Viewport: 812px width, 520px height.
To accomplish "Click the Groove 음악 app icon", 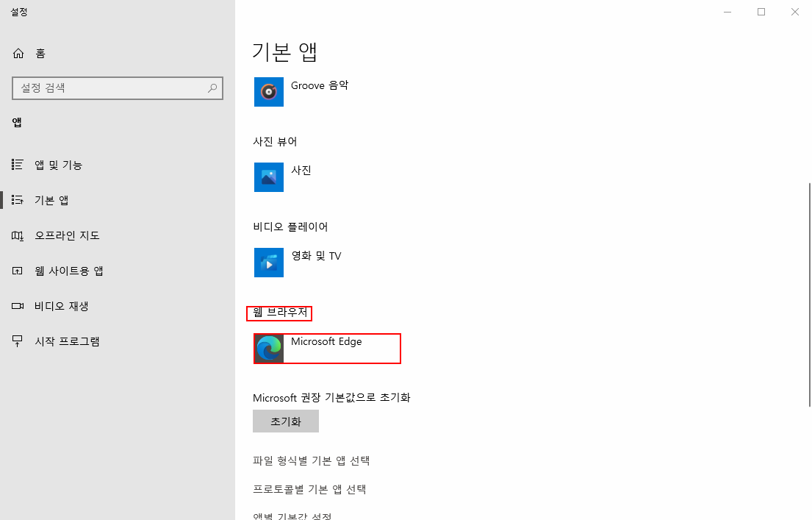I will pyautogui.click(x=269, y=92).
